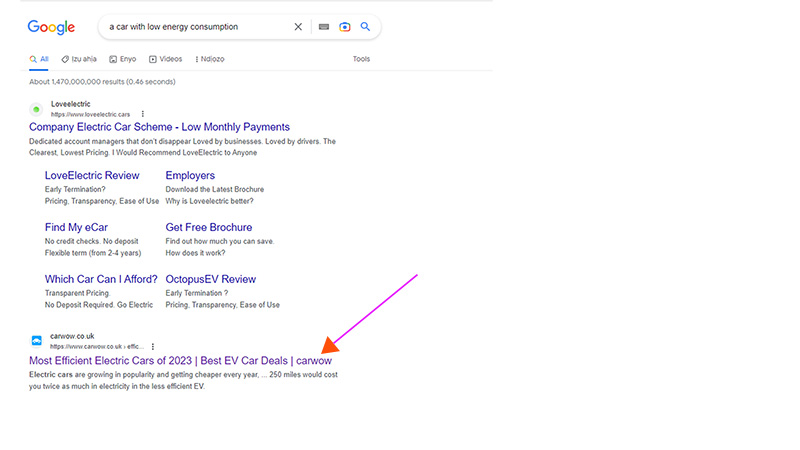This screenshot has height=450, width=800.
Task: Click the About 1,470,000,000 results text
Action: point(102,82)
